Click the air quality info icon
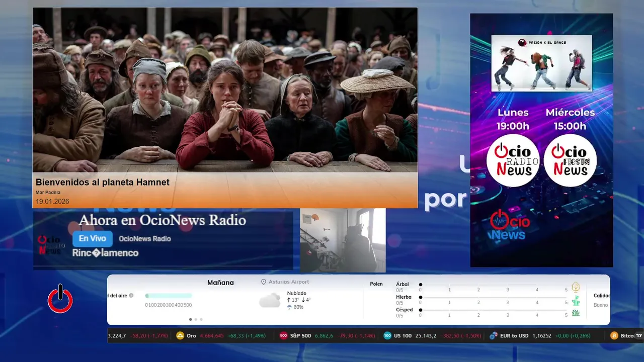 pos(131,296)
